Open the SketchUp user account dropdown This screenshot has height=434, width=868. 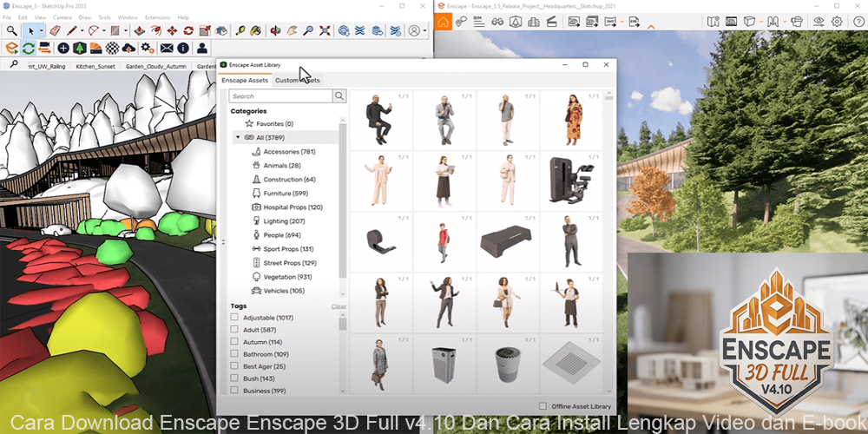pyautogui.click(x=424, y=31)
